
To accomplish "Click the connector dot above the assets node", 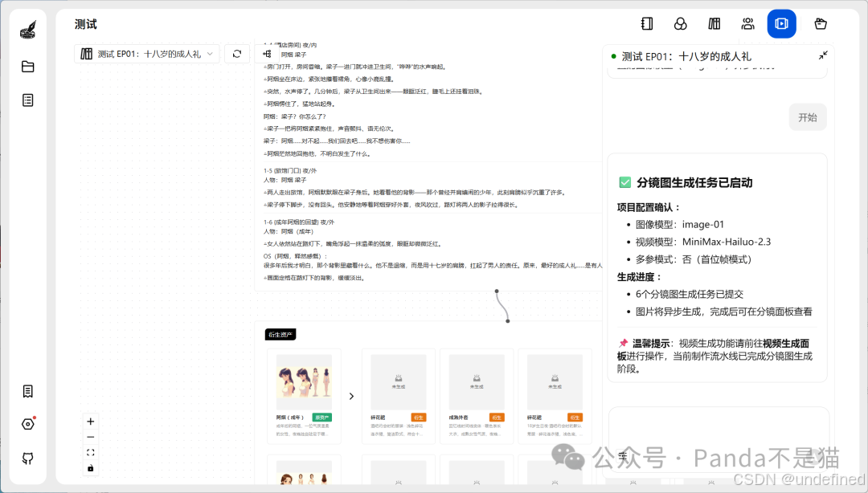I will [508, 321].
